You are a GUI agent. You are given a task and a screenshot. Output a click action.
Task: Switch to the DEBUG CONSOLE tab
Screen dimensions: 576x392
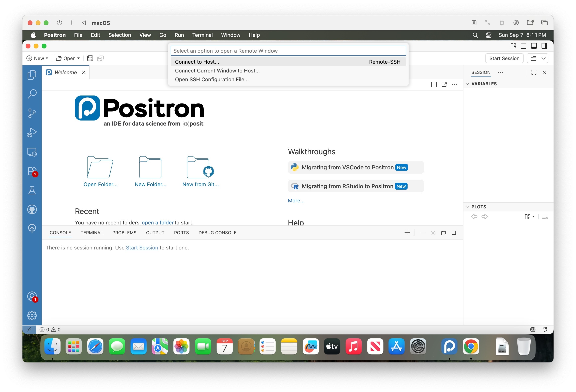coord(217,233)
